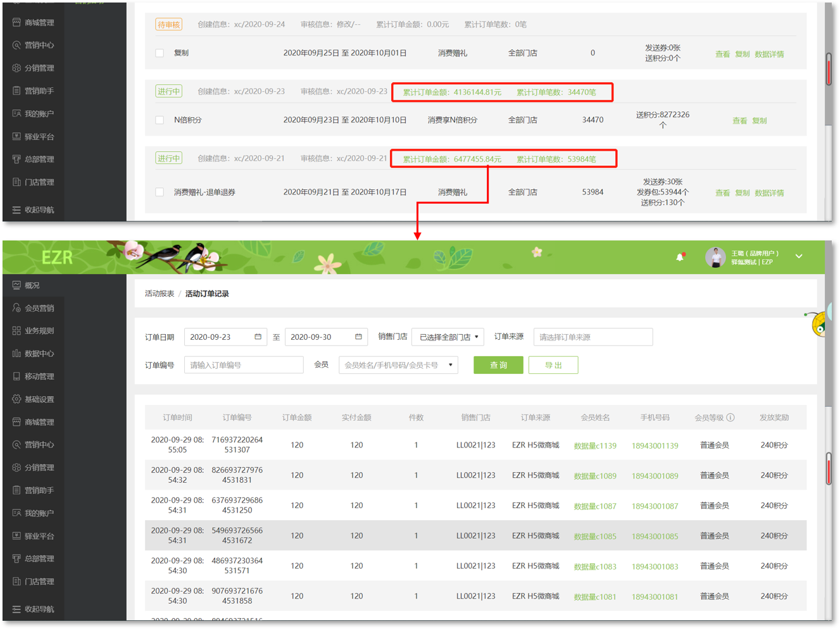Click 复制 link in the N倍积分 row
Image resolution: width=840 pixels, height=629 pixels.
759,121
